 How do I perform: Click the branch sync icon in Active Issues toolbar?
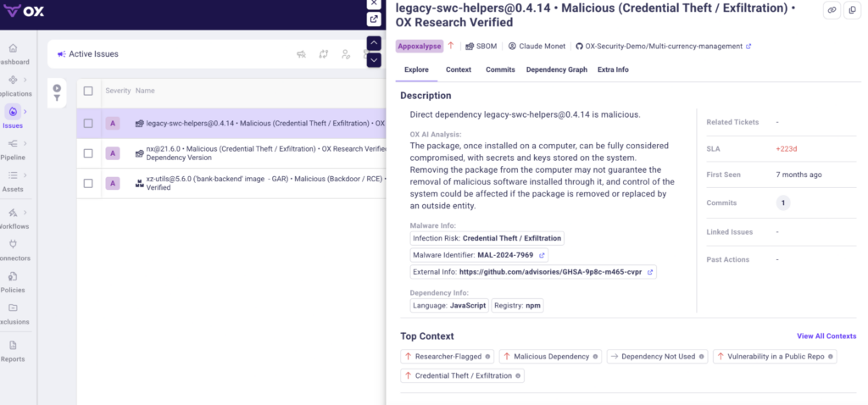click(323, 54)
